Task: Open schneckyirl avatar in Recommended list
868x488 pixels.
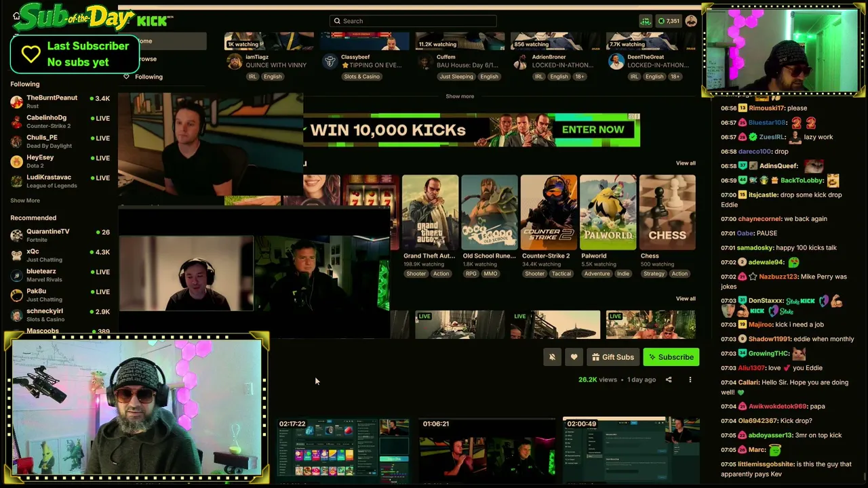Action: pos(16,315)
